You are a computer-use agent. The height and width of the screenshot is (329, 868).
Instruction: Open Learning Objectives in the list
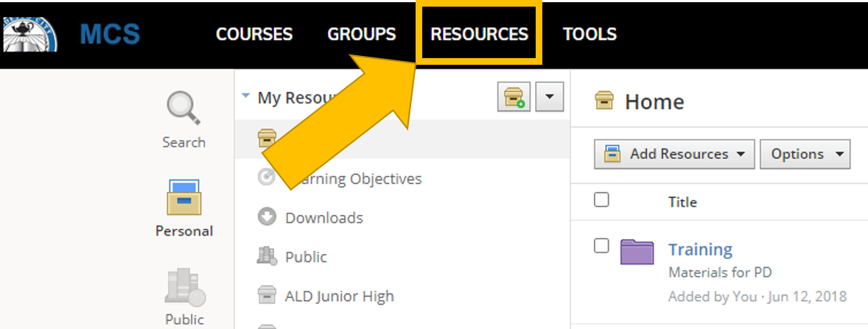353,179
